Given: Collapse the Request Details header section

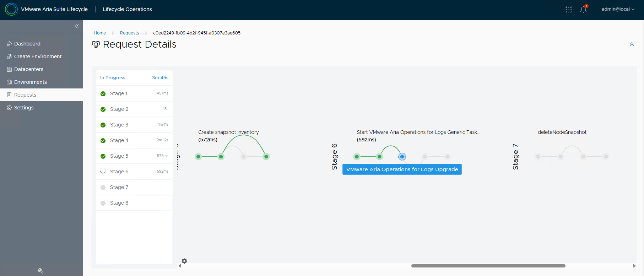Looking at the screenshot, I should pyautogui.click(x=632, y=44).
